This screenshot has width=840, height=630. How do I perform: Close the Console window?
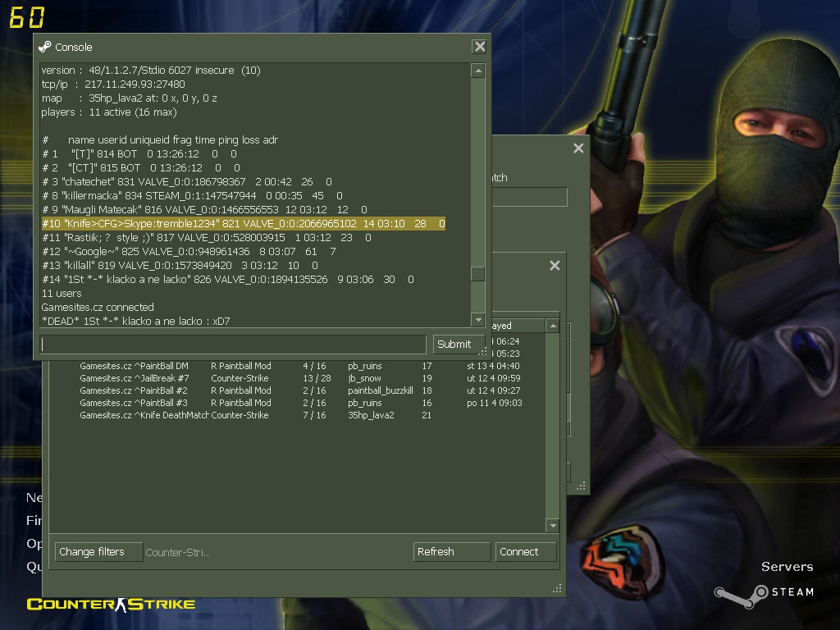[479, 47]
